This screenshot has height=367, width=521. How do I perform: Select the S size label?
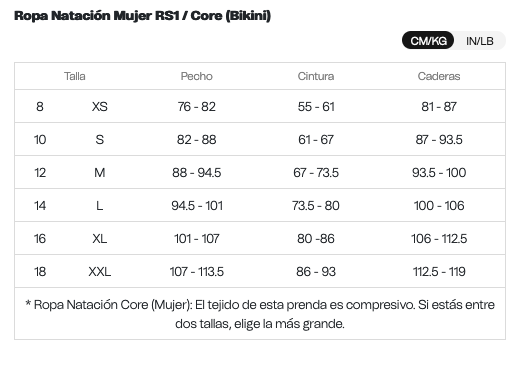coord(100,139)
